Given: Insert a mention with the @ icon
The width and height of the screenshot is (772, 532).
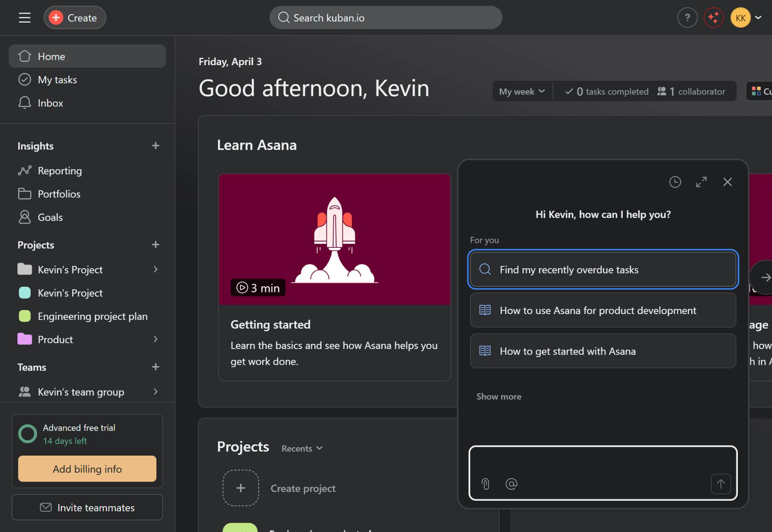Looking at the screenshot, I should click(x=511, y=484).
